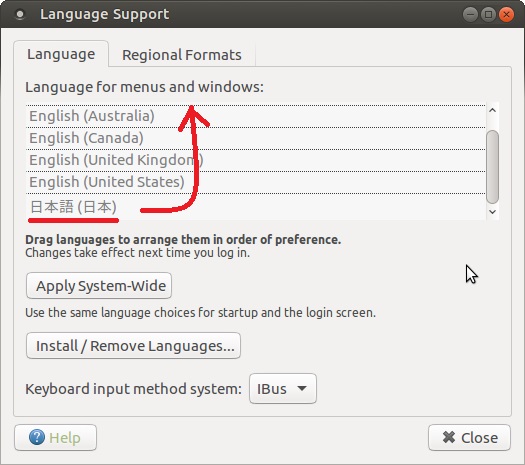Select the Language tab
This screenshot has width=525, height=465.
pyautogui.click(x=61, y=54)
